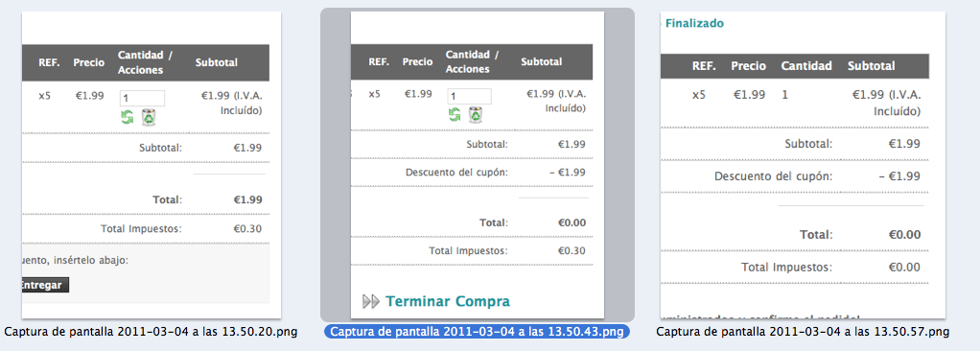Click filename label ending 13.50.57.png
Image resolution: width=980 pixels, height=351 pixels.
804,332
